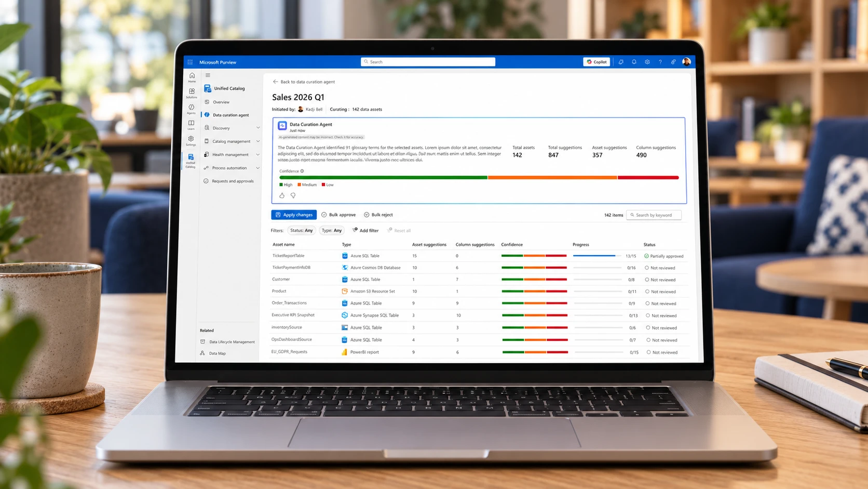
Task: Open Copilot from the top bar
Action: point(596,62)
